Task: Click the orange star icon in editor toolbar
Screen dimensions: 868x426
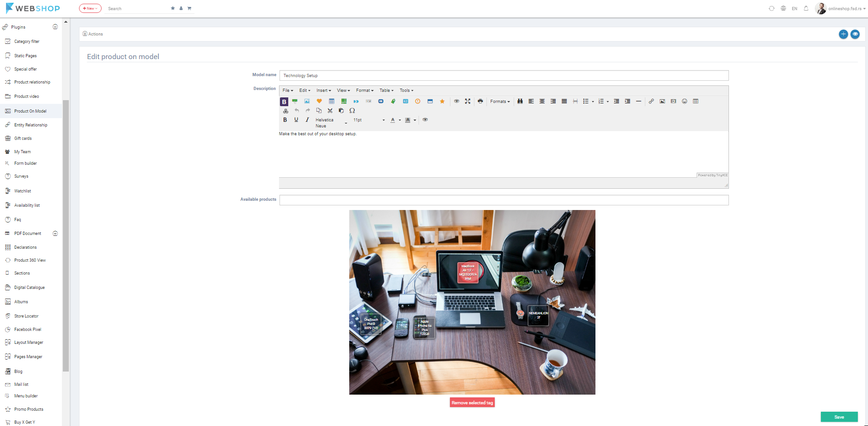Action: click(x=442, y=101)
